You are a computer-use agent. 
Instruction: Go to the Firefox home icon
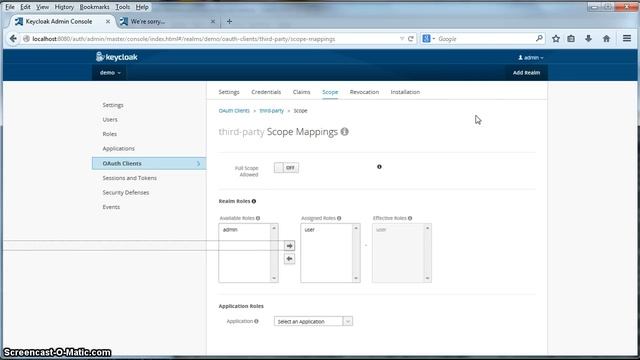606,39
